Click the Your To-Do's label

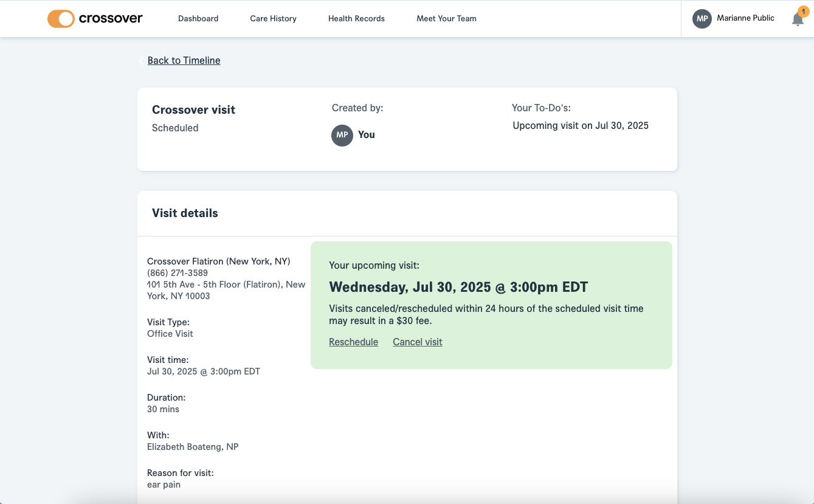point(541,108)
